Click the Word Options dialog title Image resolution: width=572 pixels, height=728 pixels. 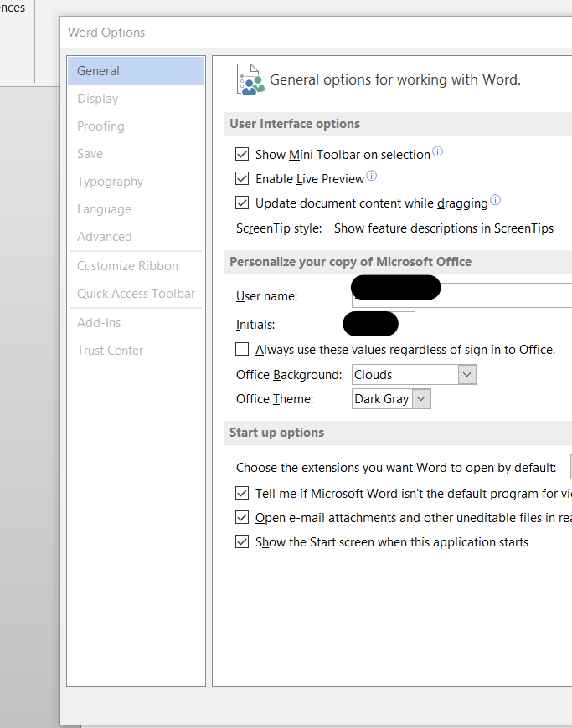click(x=106, y=33)
